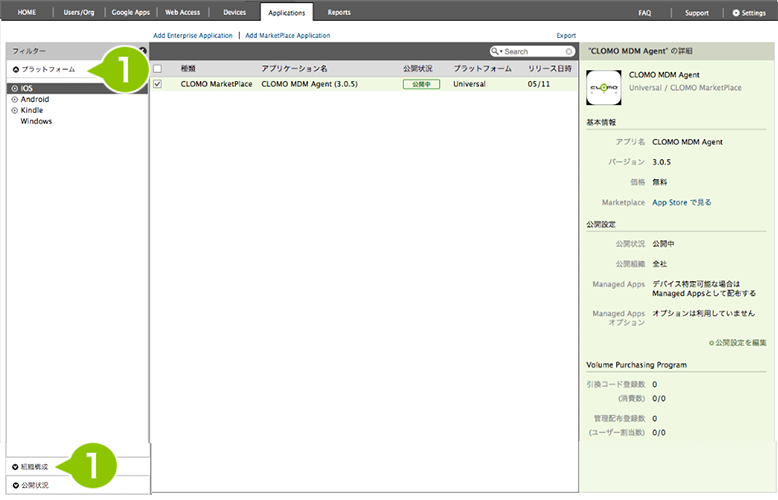Open the Users/Org tab
Image resolution: width=778 pixels, height=500 pixels.
click(78, 12)
